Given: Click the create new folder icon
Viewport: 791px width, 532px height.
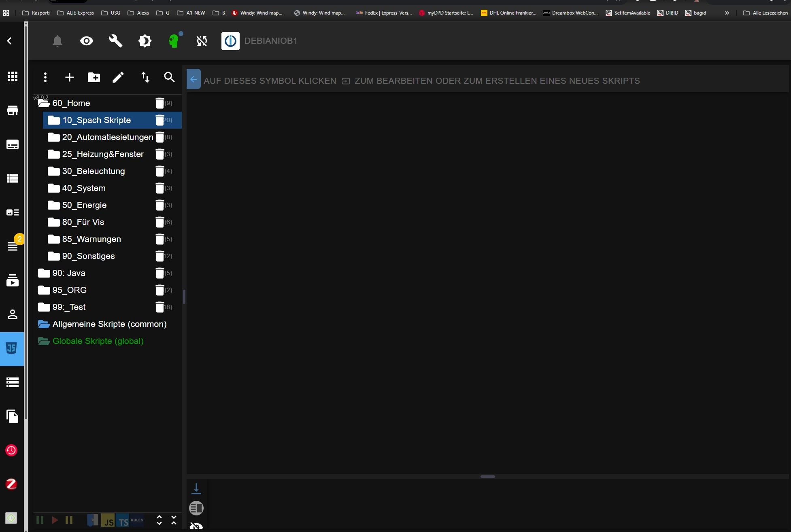Looking at the screenshot, I should [x=94, y=77].
